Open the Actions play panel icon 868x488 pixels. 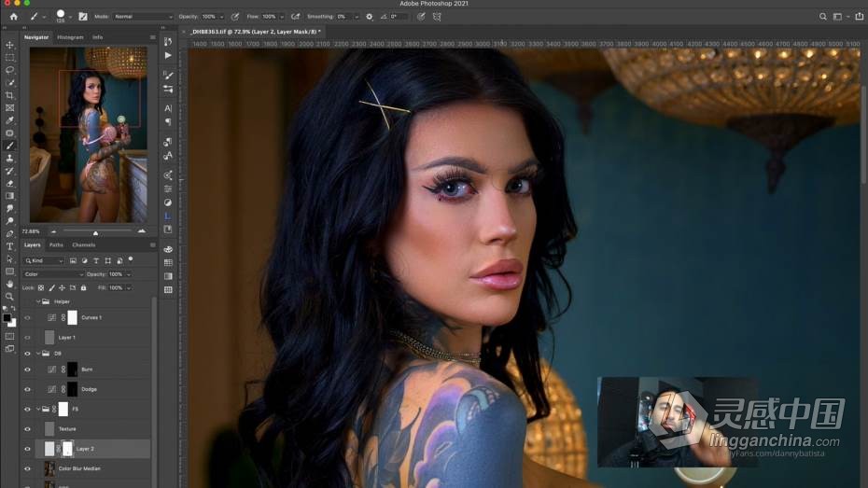(168, 55)
